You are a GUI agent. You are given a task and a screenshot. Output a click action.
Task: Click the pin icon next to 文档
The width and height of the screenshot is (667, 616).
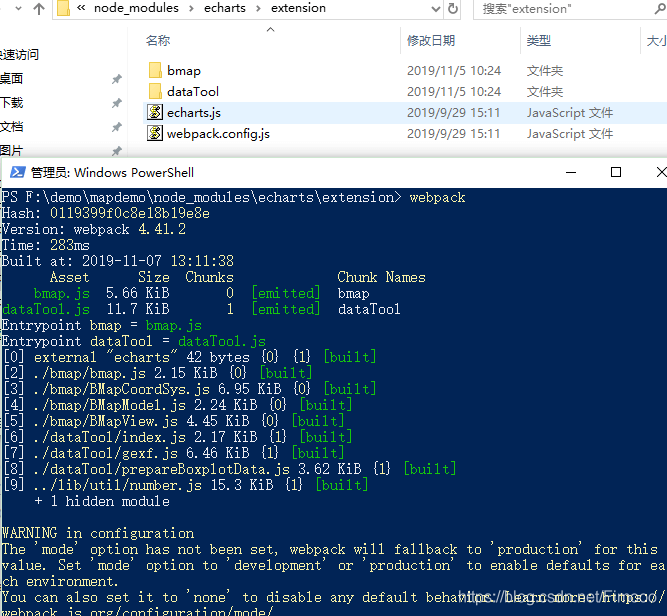click(117, 127)
